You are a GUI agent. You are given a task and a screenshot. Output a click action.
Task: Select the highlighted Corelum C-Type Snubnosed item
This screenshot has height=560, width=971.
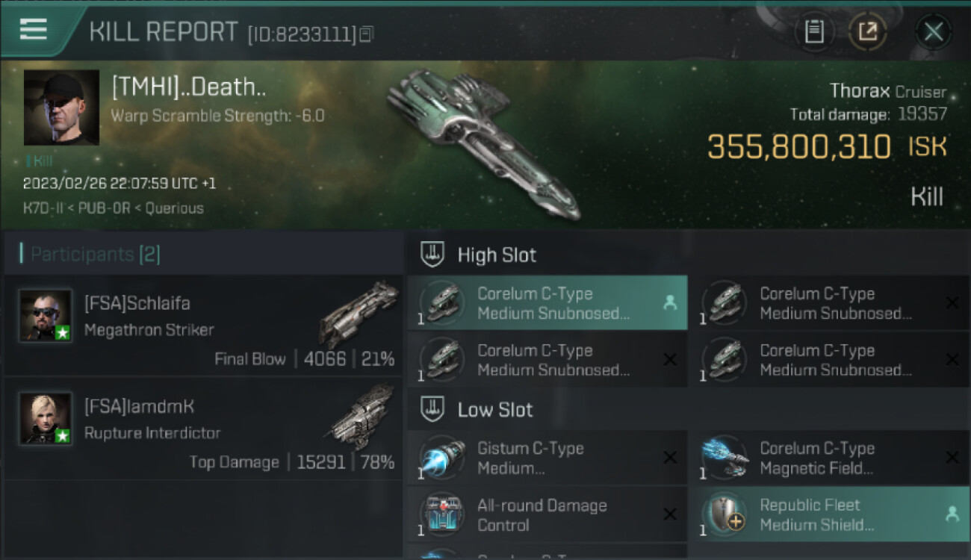point(547,303)
